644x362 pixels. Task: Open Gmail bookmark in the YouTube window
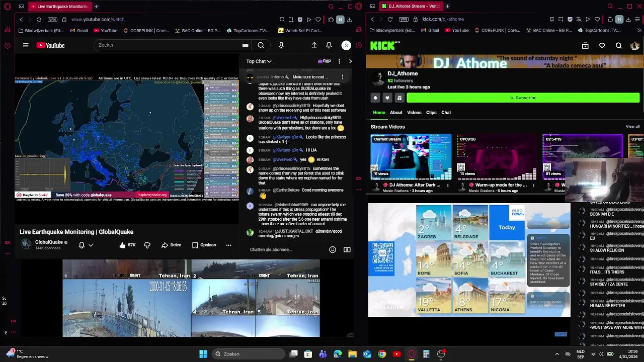[x=79, y=31]
